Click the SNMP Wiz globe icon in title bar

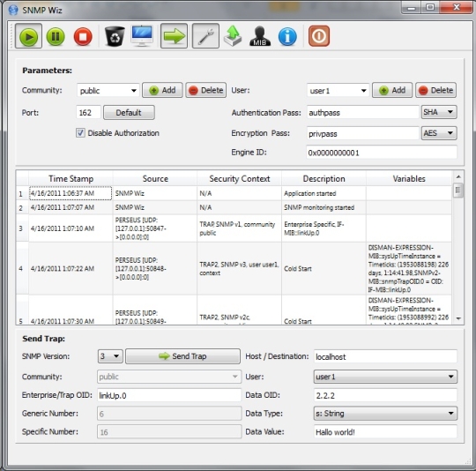(x=13, y=10)
